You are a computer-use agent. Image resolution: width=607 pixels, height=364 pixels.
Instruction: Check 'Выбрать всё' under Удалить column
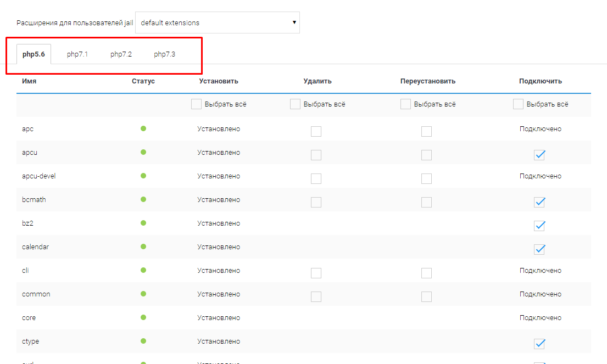click(x=295, y=104)
